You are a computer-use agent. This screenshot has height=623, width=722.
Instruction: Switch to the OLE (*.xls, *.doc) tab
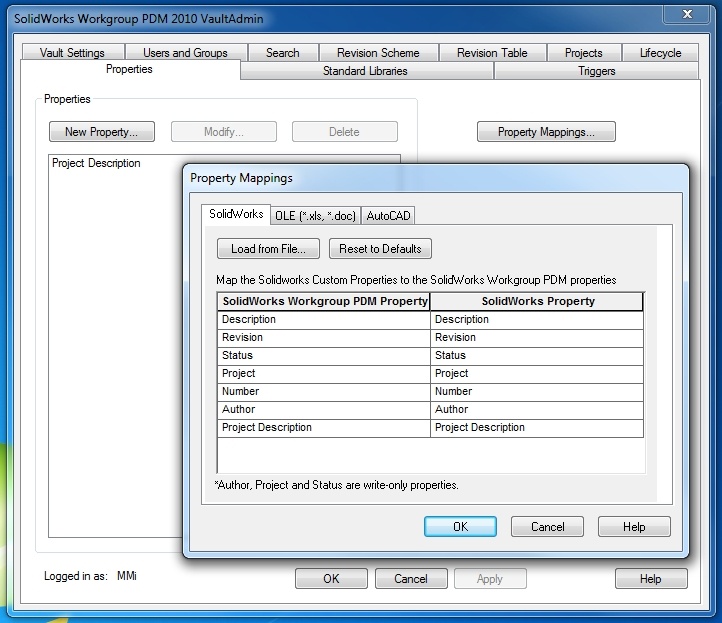coord(315,215)
